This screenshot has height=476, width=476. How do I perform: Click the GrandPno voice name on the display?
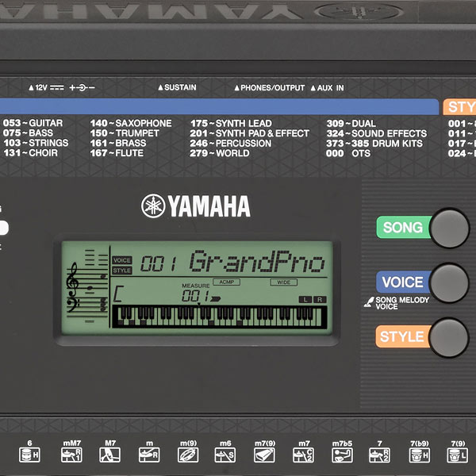[257, 261]
